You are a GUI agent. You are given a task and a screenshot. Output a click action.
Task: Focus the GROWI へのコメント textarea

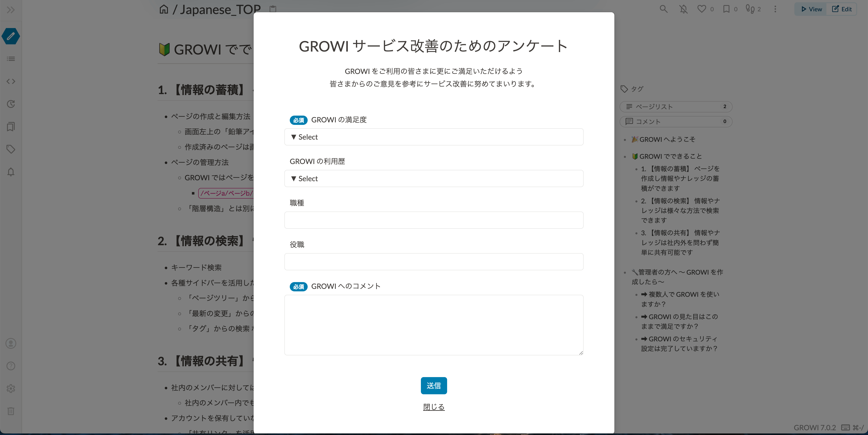coord(434,325)
